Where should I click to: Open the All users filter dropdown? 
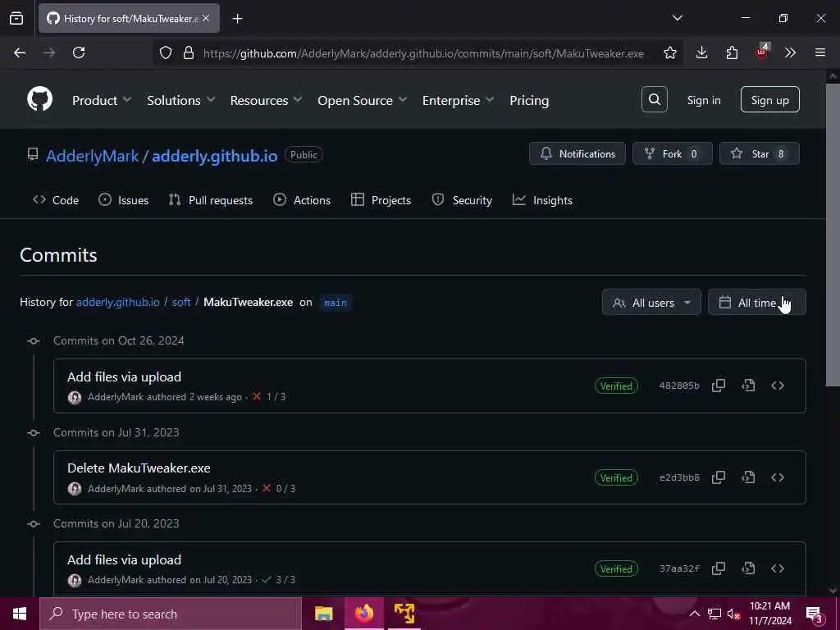(651, 303)
